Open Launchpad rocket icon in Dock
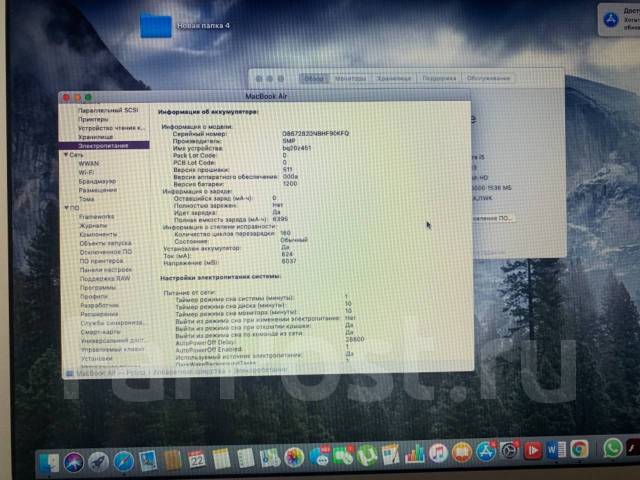Screen dimensions: 640x480 click(98, 462)
